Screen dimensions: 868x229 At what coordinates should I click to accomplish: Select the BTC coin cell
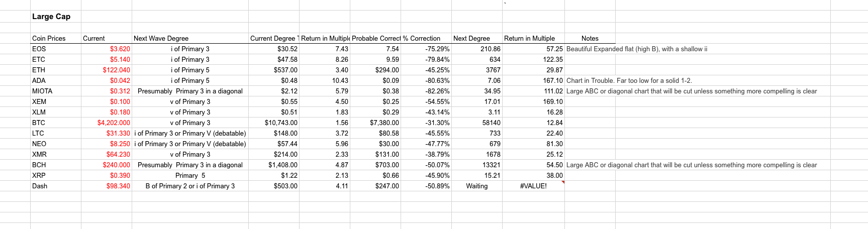coord(56,123)
